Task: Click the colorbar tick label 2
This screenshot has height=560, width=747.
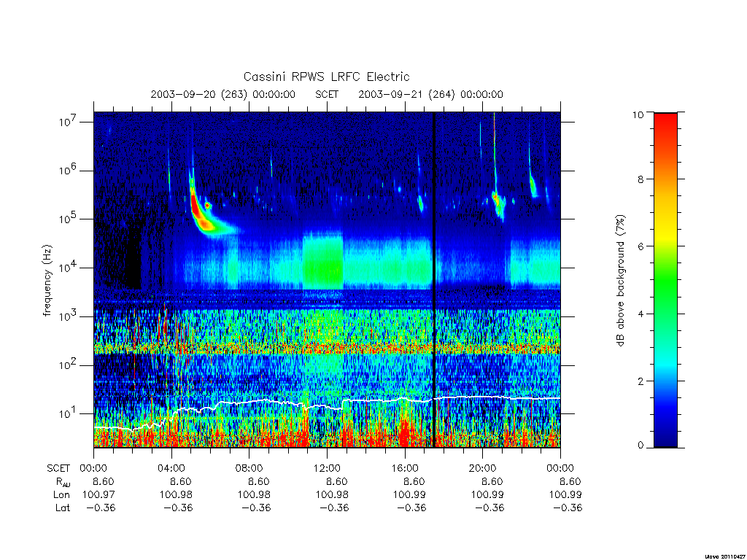Action: pyautogui.click(x=640, y=381)
